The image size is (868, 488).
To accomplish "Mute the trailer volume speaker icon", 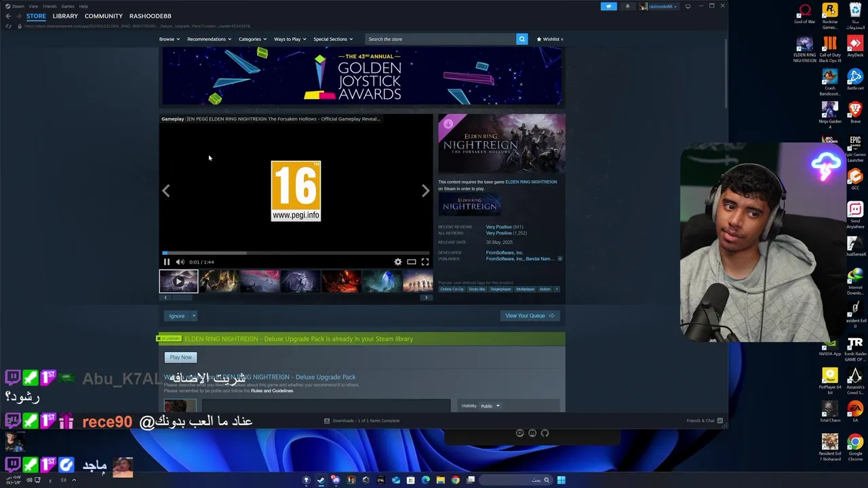I will [180, 262].
